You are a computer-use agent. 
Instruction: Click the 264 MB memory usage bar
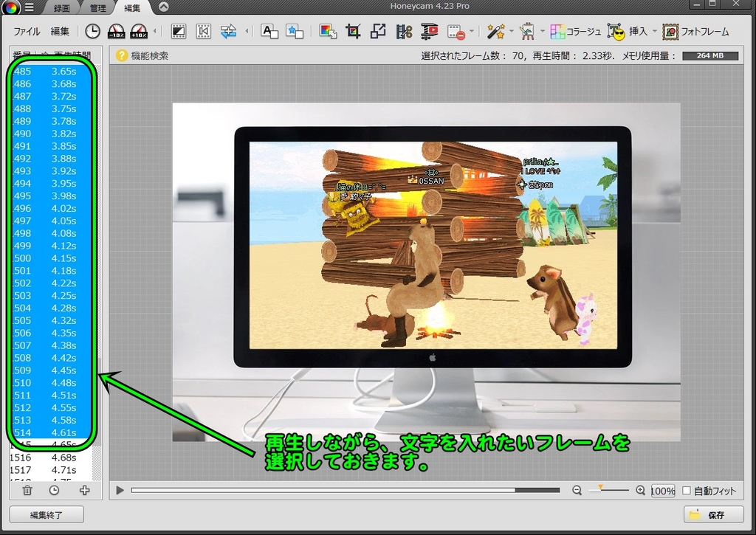[710, 56]
